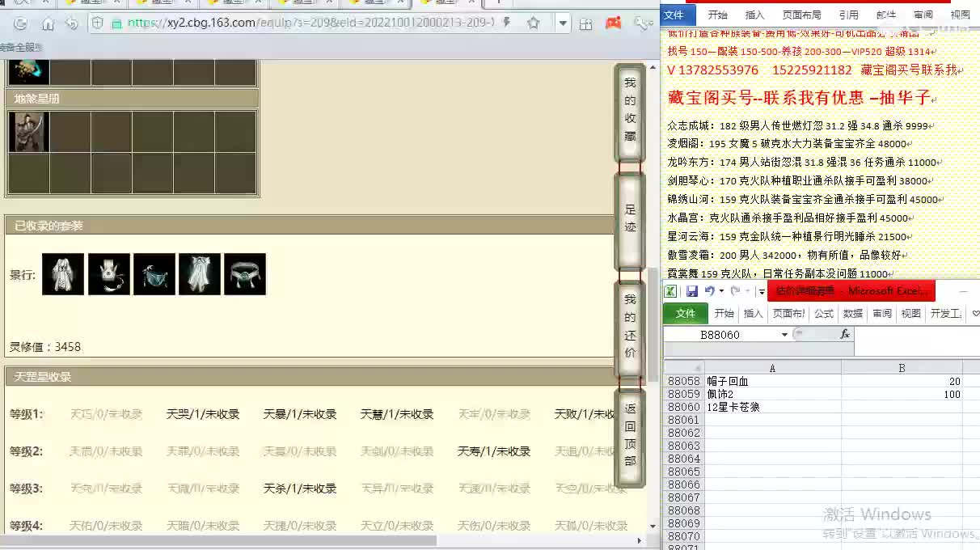Click 天暴/1/未收录 entry
980x550 pixels.
300,414
